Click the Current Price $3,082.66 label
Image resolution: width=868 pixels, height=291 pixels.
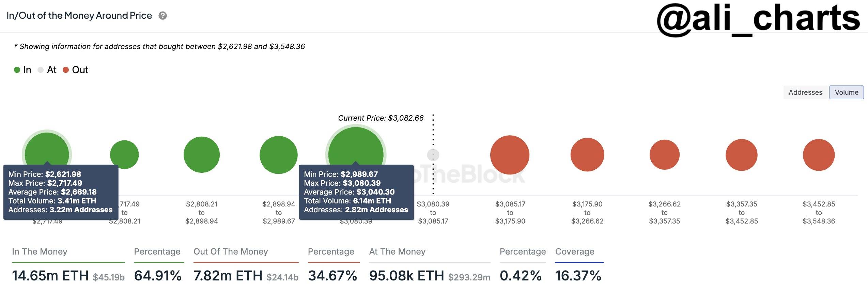[381, 118]
